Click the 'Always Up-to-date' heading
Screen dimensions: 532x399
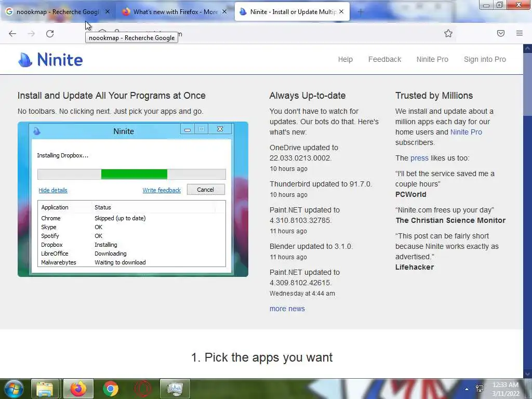308,96
